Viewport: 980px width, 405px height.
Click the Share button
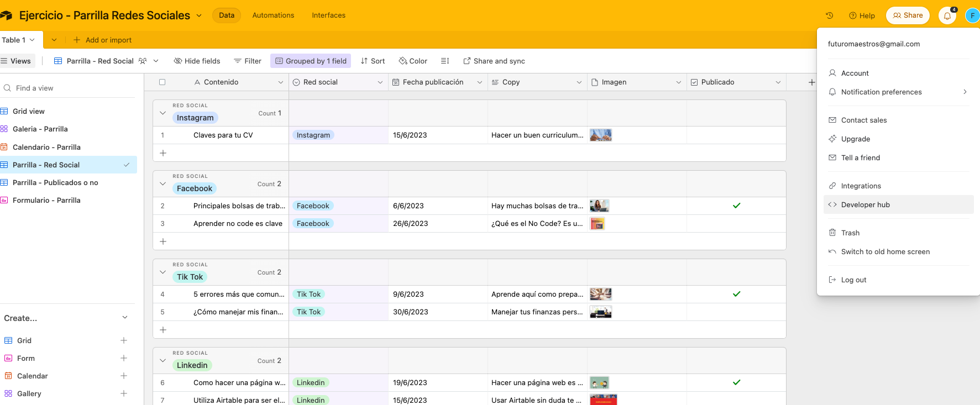pos(908,15)
